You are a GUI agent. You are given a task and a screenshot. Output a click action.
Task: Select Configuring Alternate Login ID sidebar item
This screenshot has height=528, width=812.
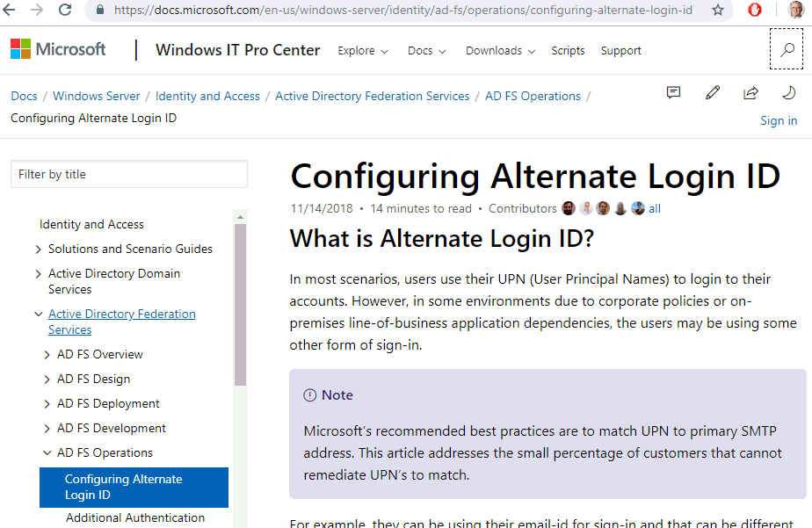click(x=134, y=487)
